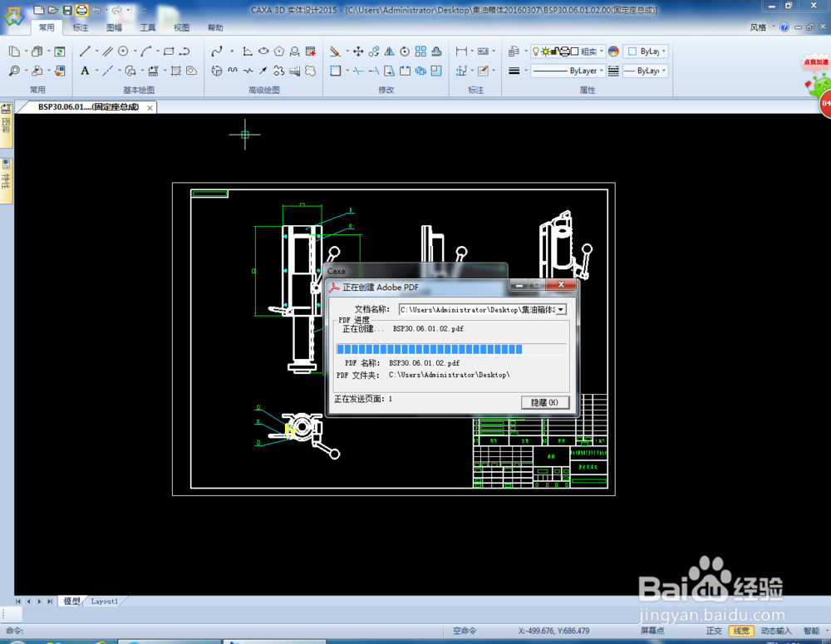Select the Extend tool
831x644 pixels.
pyautogui.click(x=374, y=71)
